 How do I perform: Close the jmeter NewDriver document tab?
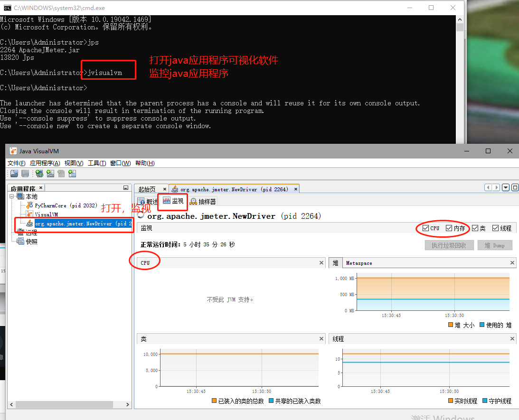tap(295, 189)
